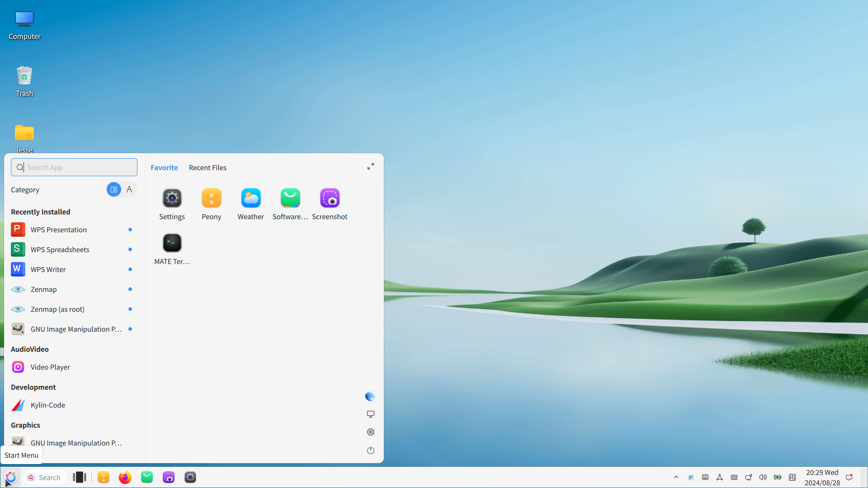Switch to Favorite tab
This screenshot has width=868, height=488.
click(164, 168)
